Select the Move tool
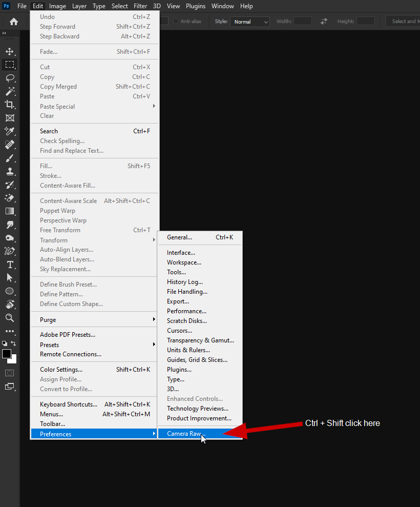This screenshot has width=420, height=507. (x=10, y=51)
